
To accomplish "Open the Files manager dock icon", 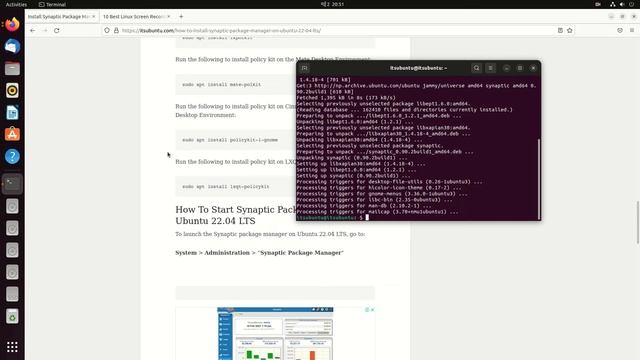I will tap(12, 69).
